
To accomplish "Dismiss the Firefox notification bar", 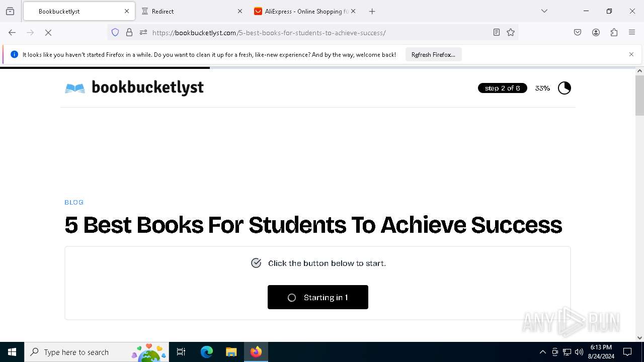I will [x=631, y=54].
